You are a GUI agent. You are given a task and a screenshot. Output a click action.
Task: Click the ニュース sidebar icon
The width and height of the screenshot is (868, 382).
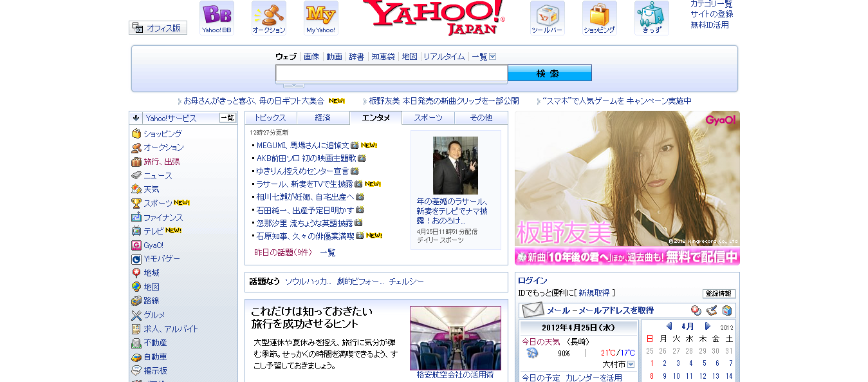136,175
